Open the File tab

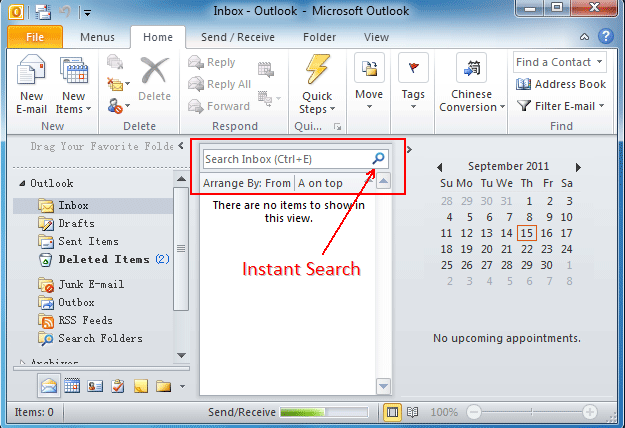(x=35, y=37)
